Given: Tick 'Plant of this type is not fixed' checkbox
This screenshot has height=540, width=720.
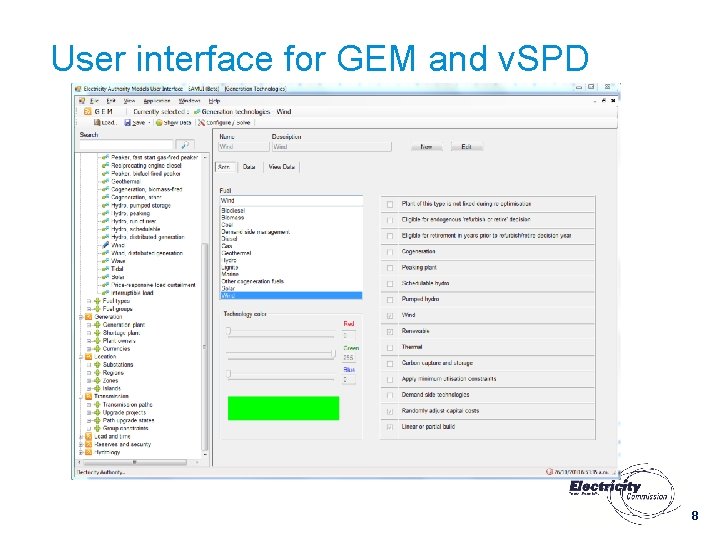Looking at the screenshot, I should coord(390,204).
